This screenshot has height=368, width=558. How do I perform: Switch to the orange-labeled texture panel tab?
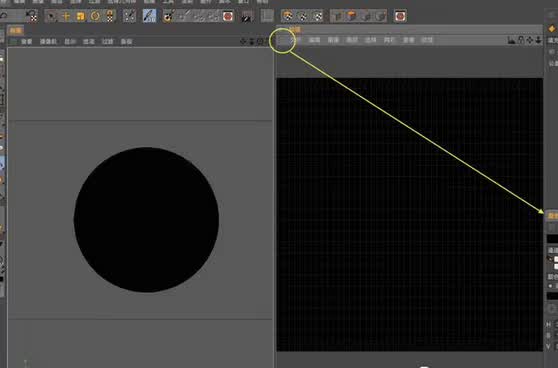point(295,29)
